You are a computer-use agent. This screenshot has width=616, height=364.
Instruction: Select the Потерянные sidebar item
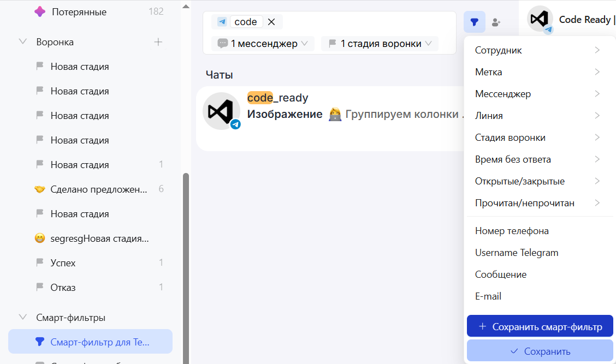(79, 12)
